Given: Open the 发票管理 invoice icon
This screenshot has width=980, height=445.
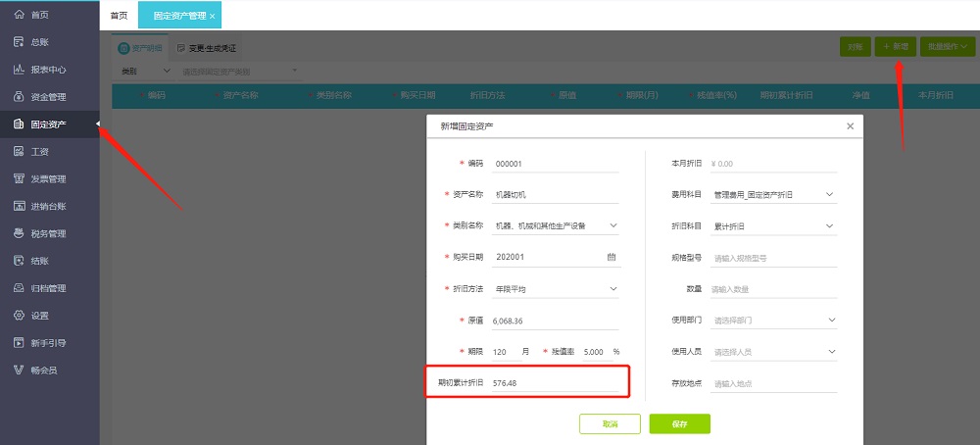Looking at the screenshot, I should coord(19,178).
